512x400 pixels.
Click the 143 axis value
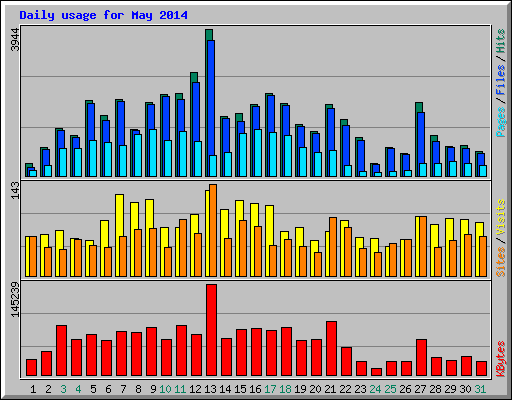click(x=15, y=190)
